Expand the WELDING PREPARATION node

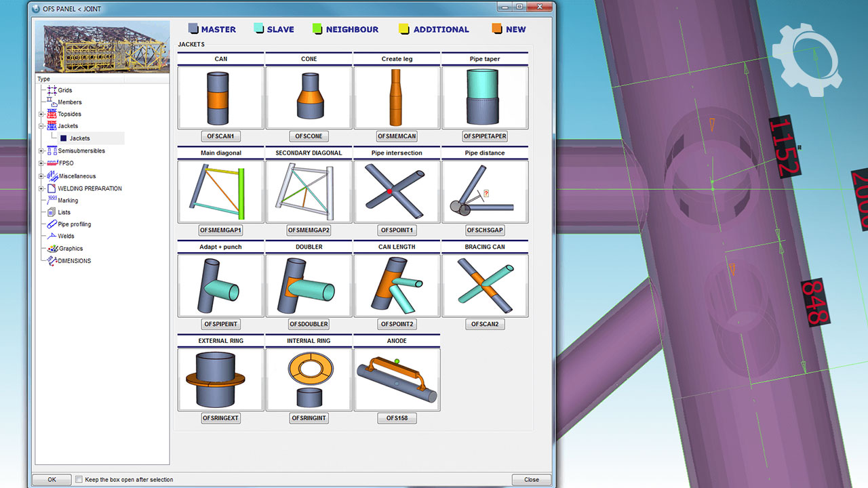[41, 188]
